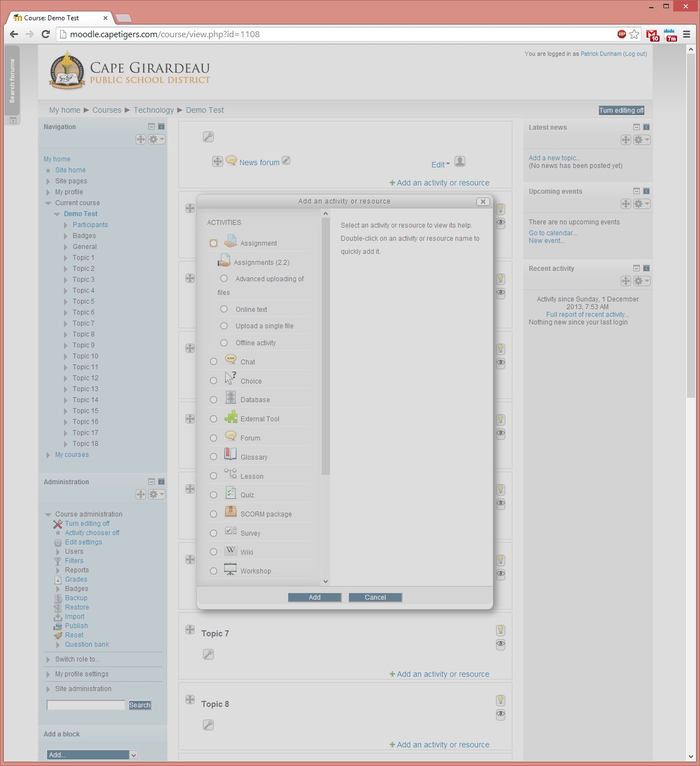Highlight Topic 7 with lightbulb icon

coord(500,630)
